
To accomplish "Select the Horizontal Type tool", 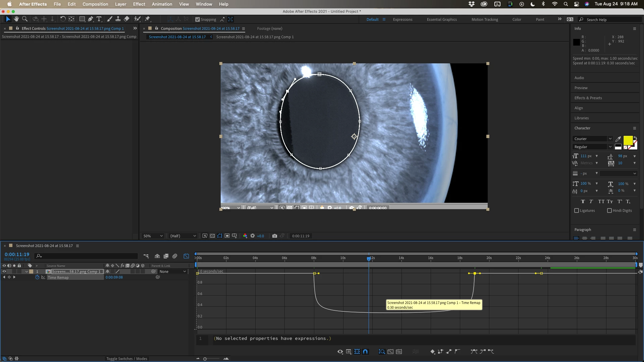I will pos(99,19).
